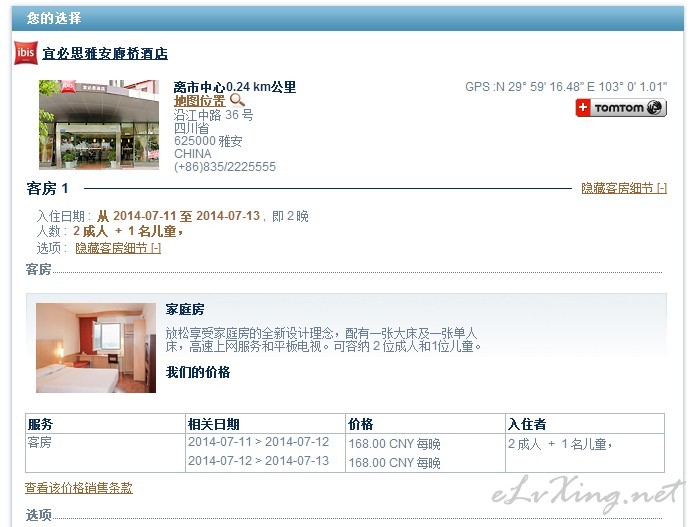
Task: Click the 您的选择 header bar
Action: coord(348,18)
